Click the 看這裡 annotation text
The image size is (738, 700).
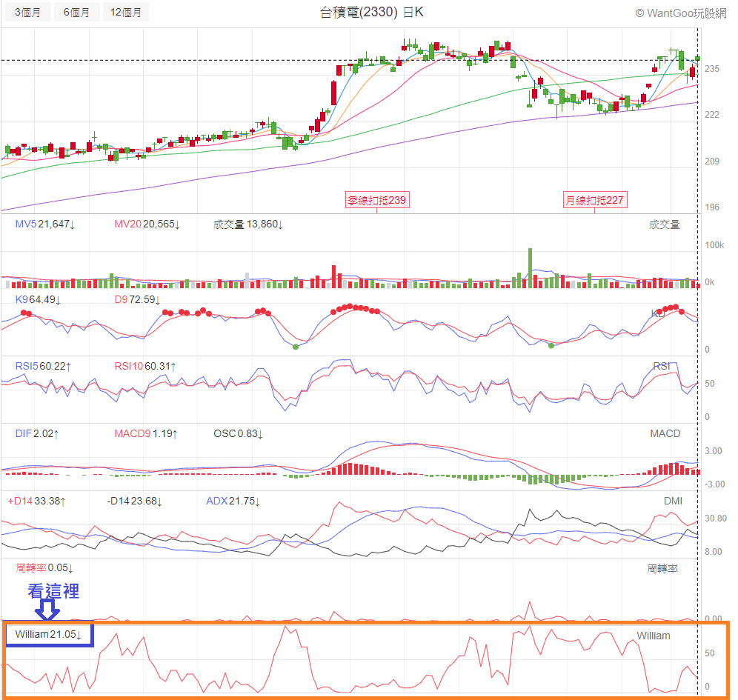coord(53,591)
